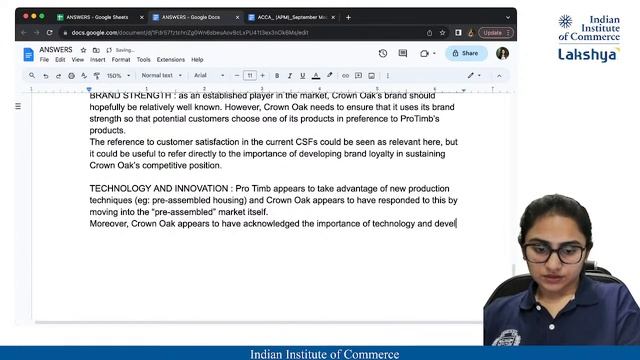Search the menus magnifier icon

coord(32,76)
